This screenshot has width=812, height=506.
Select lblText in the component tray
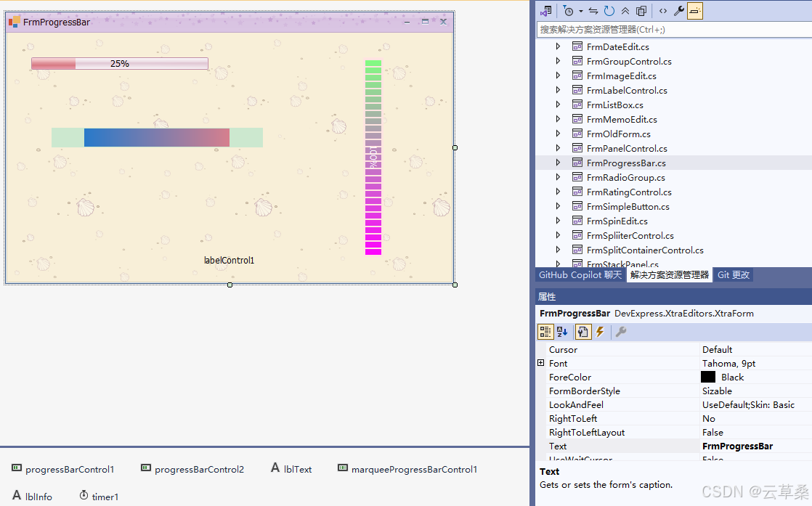[291, 469]
